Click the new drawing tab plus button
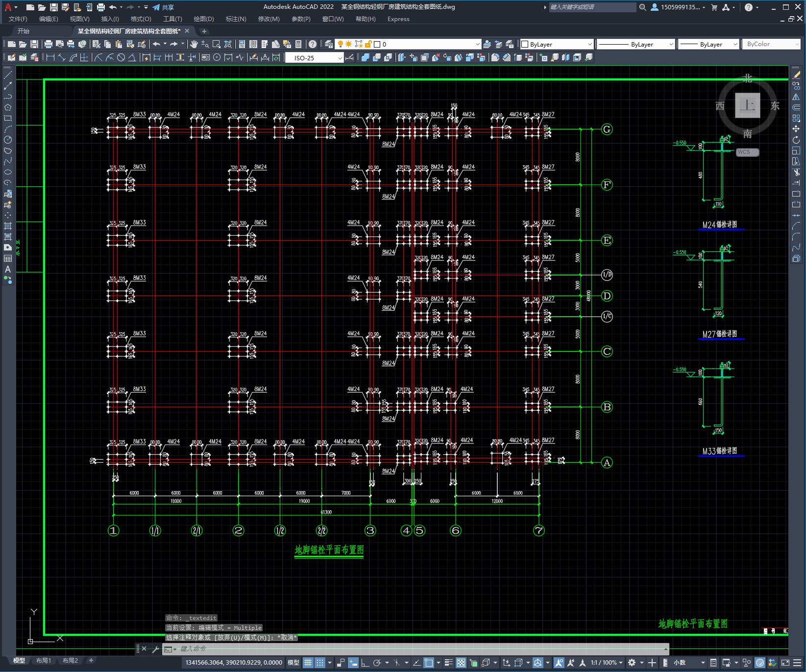The height and width of the screenshot is (672, 806). click(204, 31)
